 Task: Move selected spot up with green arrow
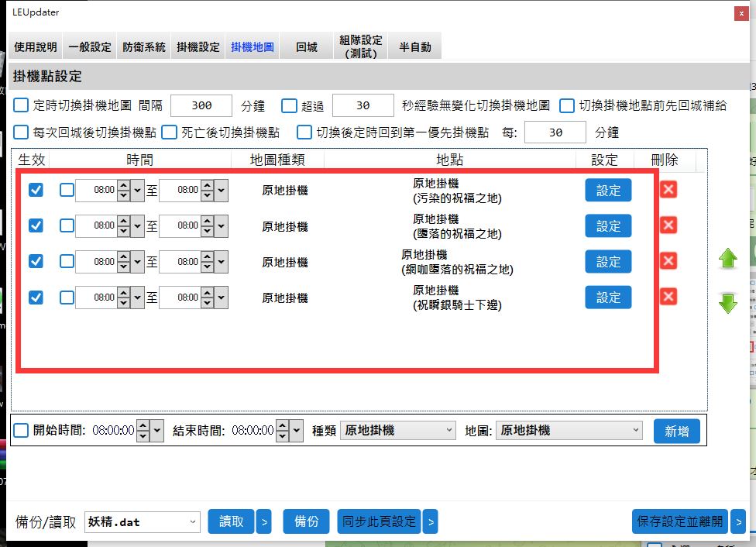coord(727,259)
